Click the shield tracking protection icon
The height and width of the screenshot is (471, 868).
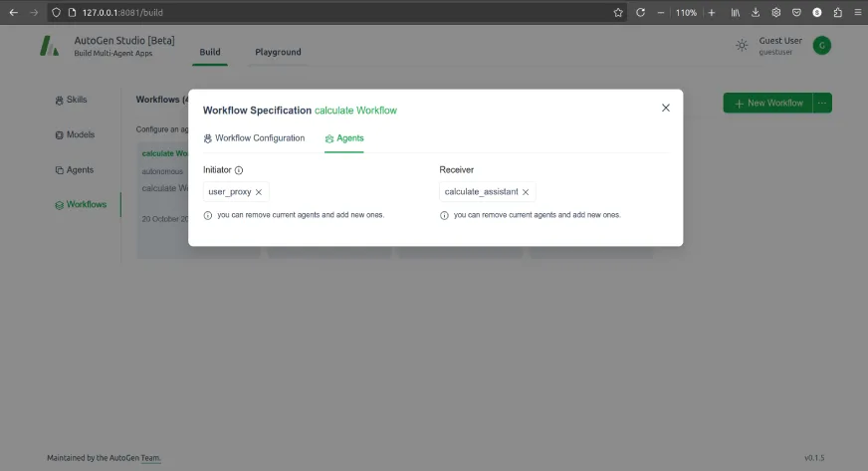[x=56, y=12]
